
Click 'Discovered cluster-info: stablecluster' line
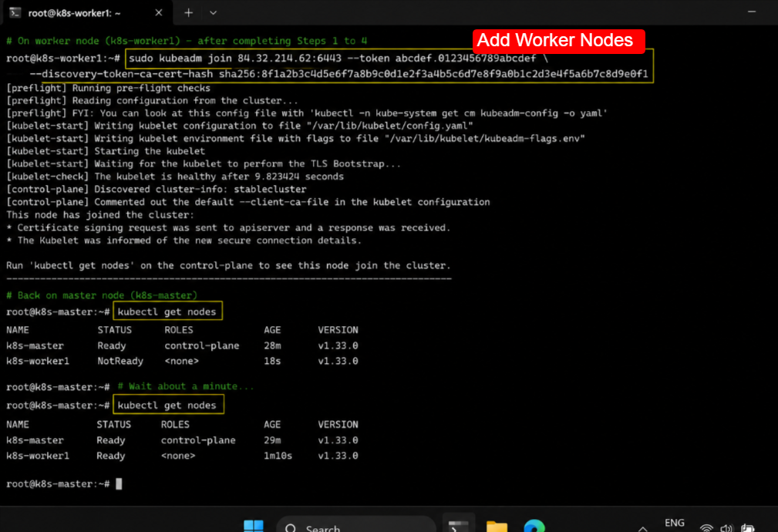(157, 189)
